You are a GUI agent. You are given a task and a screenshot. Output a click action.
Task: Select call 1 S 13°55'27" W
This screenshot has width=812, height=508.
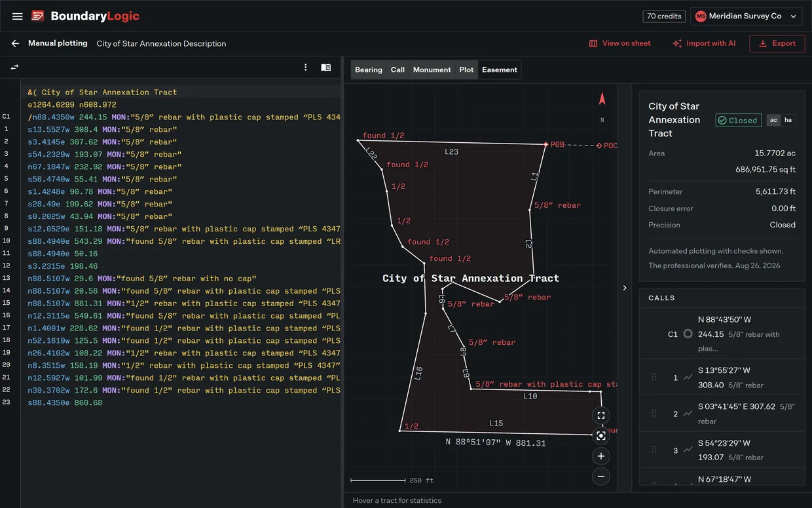(x=724, y=370)
